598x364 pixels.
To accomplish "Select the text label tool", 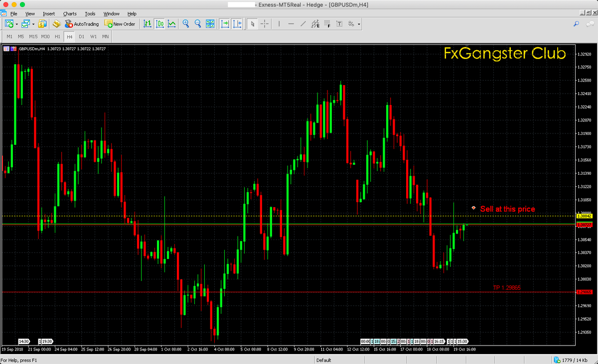I will point(340,23).
